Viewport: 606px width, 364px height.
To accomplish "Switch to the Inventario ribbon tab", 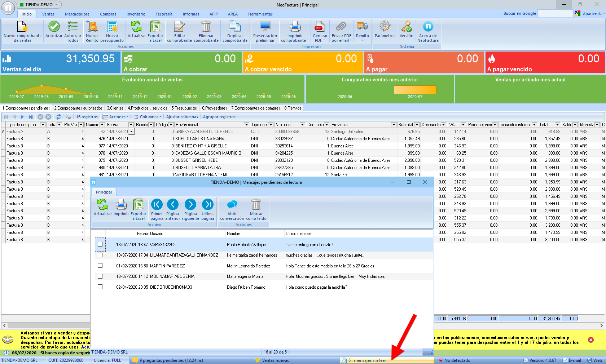I will click(x=136, y=14).
